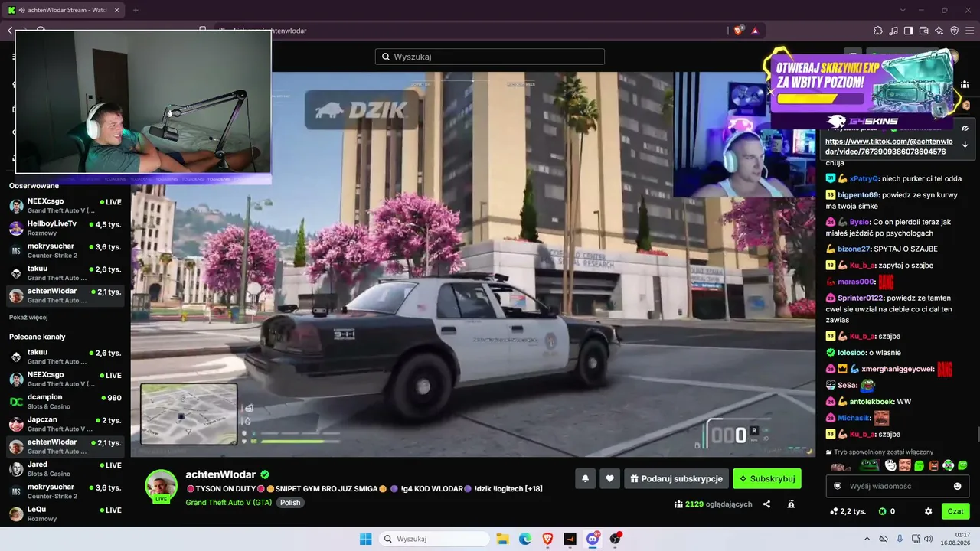Toggle notification bell for achtenWlodar

pos(586,479)
